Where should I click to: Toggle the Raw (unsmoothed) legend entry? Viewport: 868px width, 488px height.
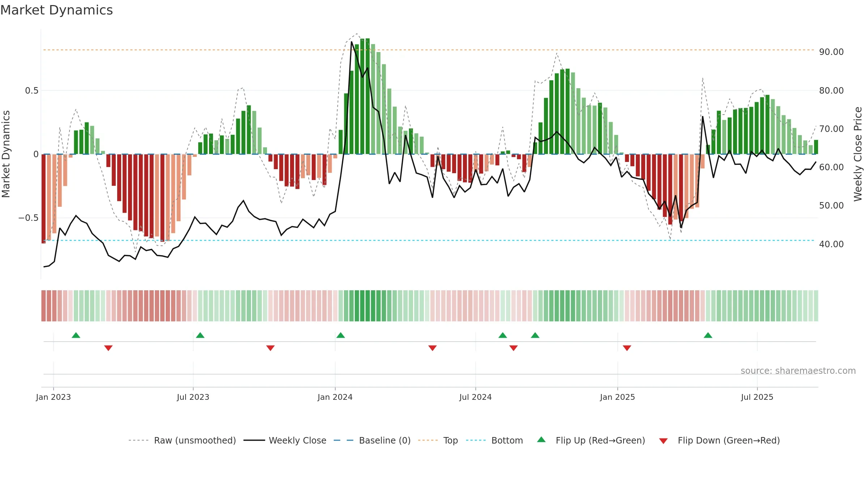pos(182,440)
